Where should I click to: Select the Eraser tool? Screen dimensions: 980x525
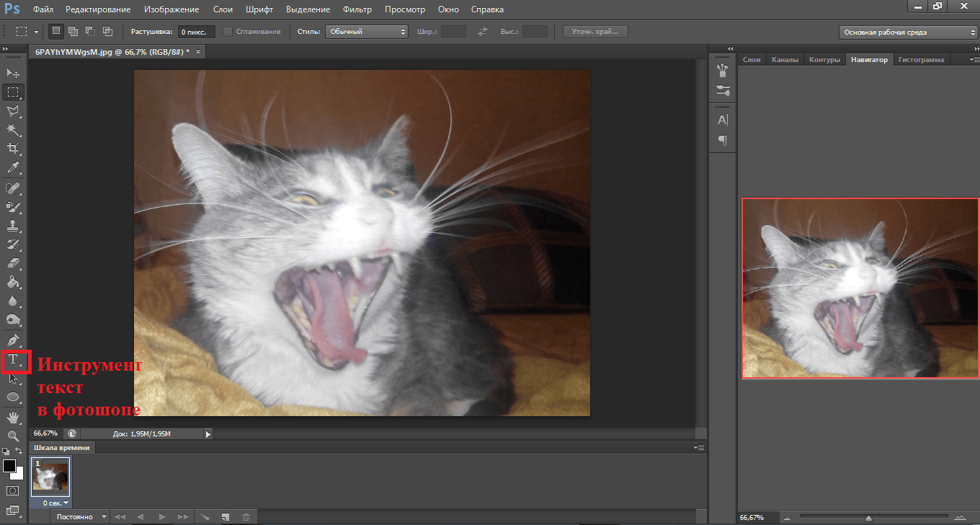(13, 263)
